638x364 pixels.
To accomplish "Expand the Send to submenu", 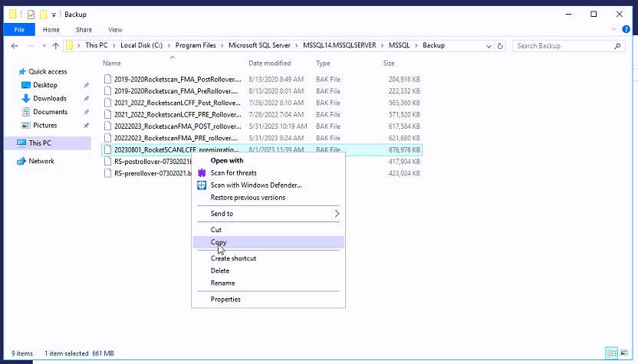I will 268,214.
